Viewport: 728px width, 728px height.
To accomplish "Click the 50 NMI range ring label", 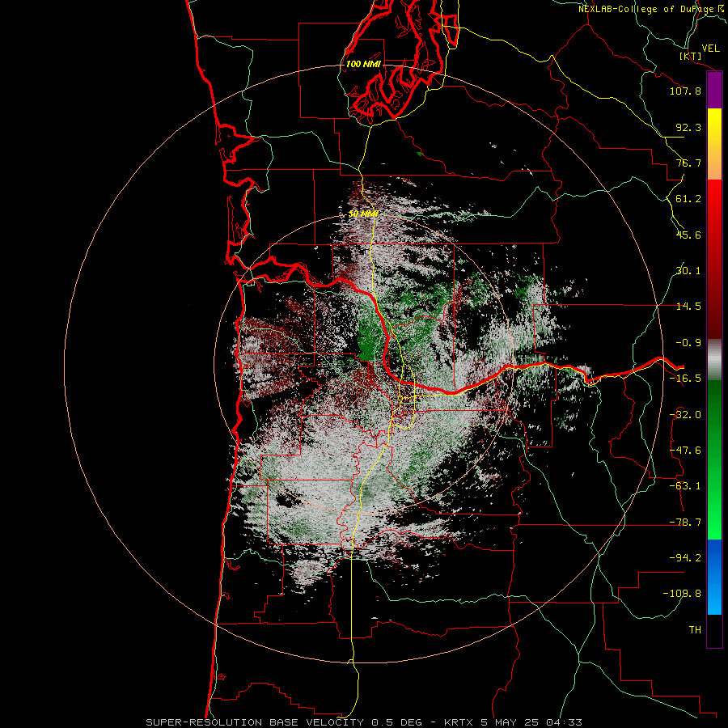I will [363, 214].
